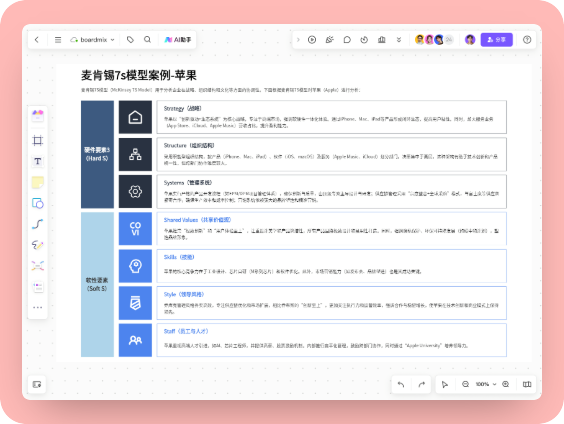The width and height of the screenshot is (564, 424).
Task: Zoom out with minus magnifier
Action: coord(465,384)
